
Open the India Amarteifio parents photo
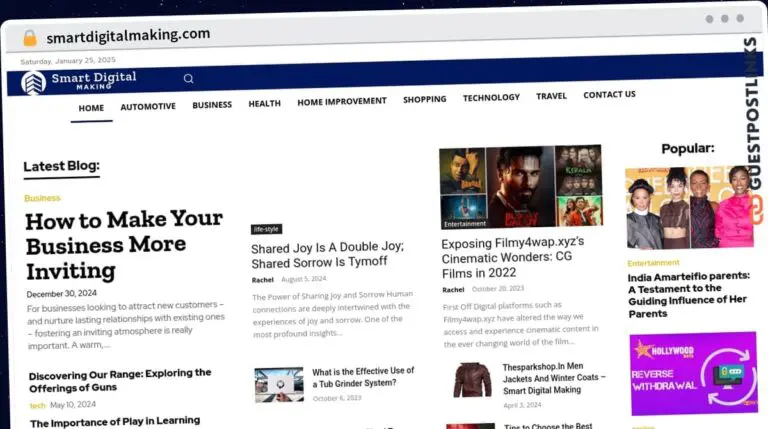tap(689, 208)
